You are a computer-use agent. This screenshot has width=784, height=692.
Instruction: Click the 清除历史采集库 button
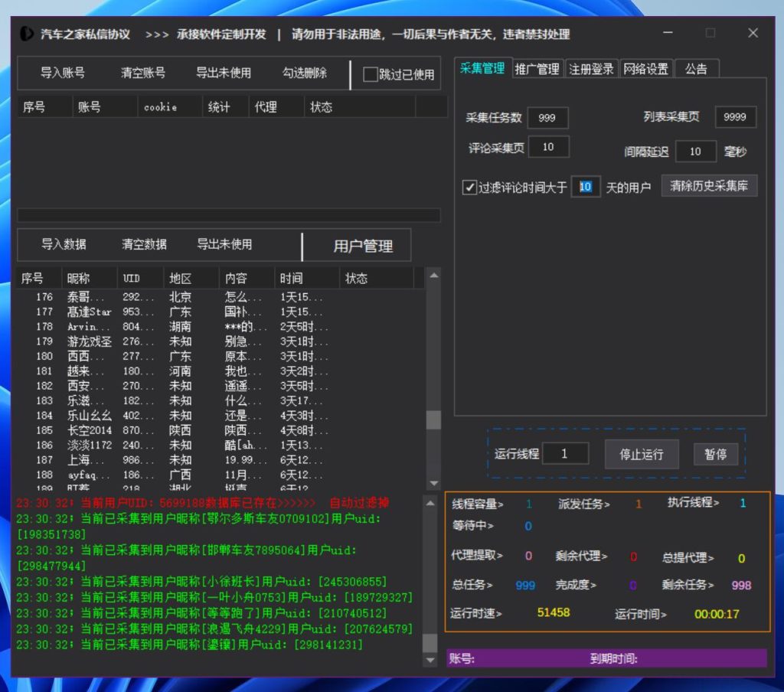click(x=709, y=184)
